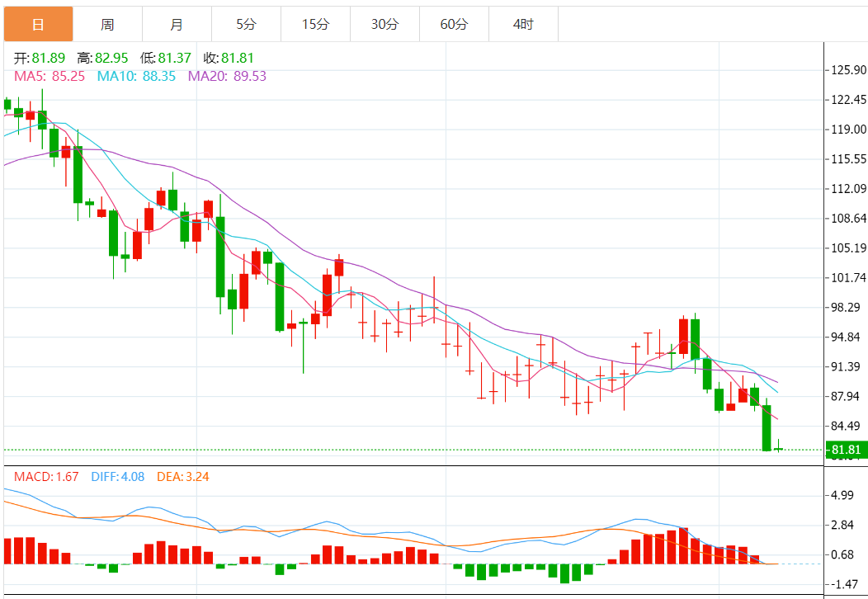Click the 开:81.89 open price

tap(40, 58)
